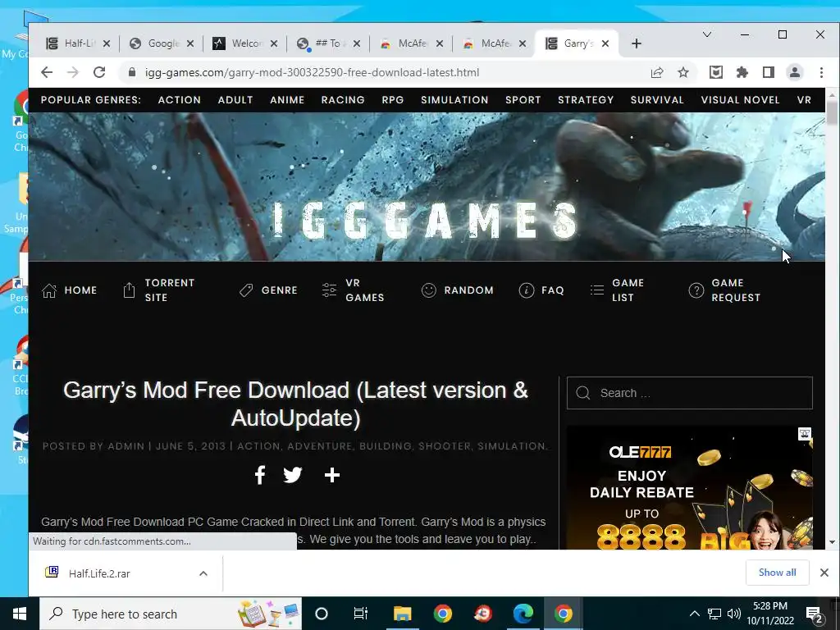
Task: Click the Game Request question icon
Action: 696,290
